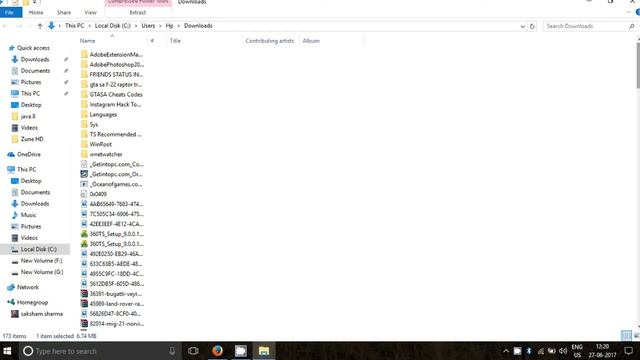The width and height of the screenshot is (640, 360).
Task: Select OneDrive in navigation pane
Action: 29,155
